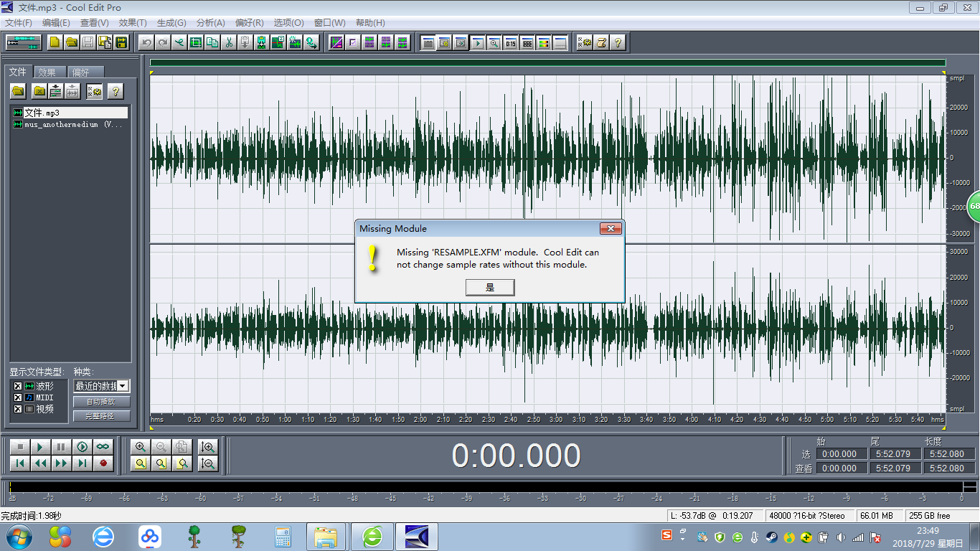The image size is (980, 551).
Task: Zoom out vertically on the waveform
Action: pyautogui.click(x=208, y=463)
